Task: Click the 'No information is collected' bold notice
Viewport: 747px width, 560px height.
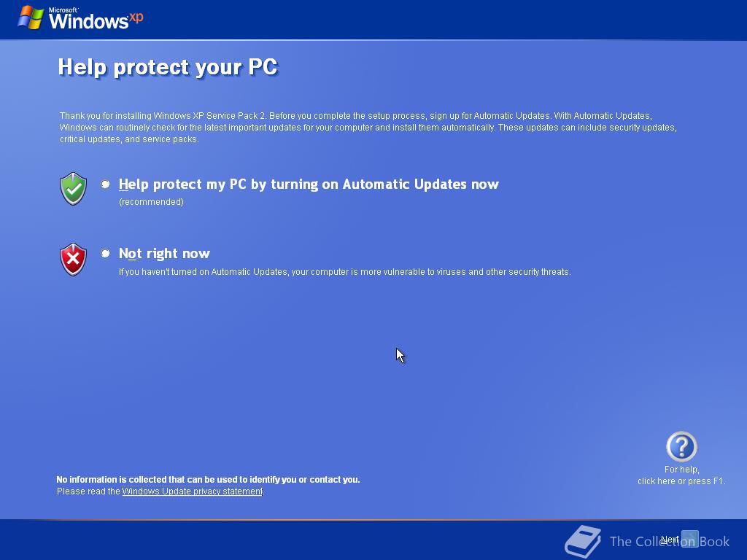Action: click(x=208, y=480)
